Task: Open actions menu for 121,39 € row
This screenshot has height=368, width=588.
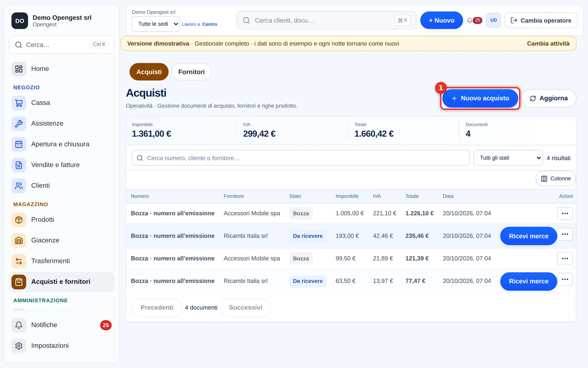Action: point(565,258)
